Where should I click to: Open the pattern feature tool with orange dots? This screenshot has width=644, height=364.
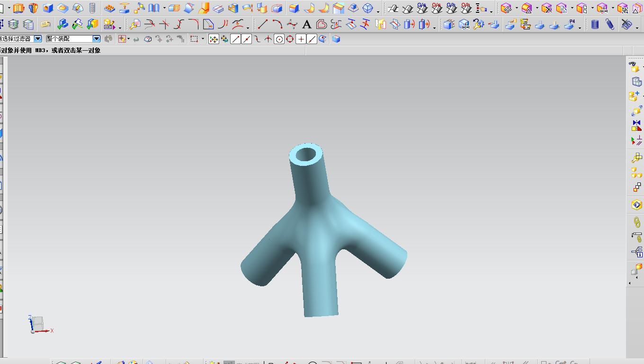coord(109,8)
